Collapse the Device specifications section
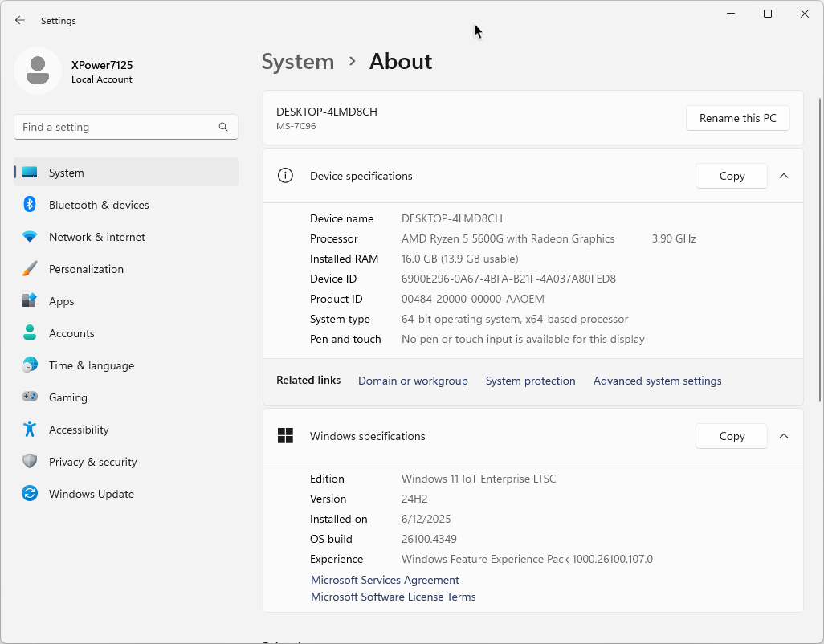824x644 pixels. click(784, 176)
